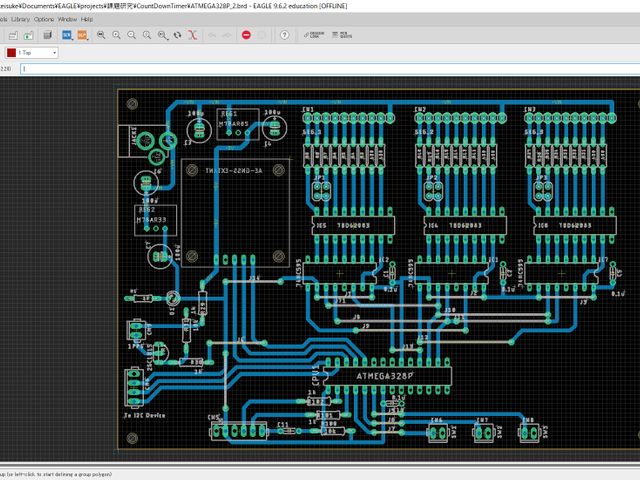The width and height of the screenshot is (640, 480).
Task: Click the Undo arrow icon
Action: point(212,36)
